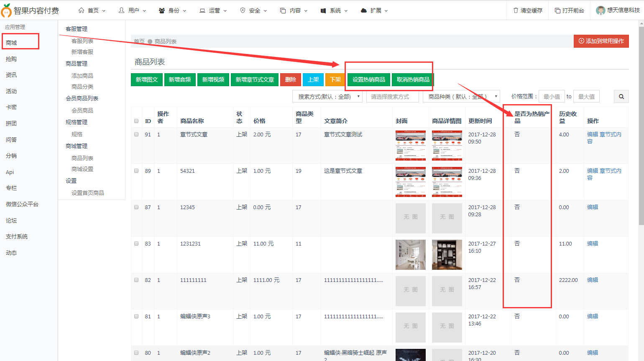Click the 新增音频 button

tap(180, 79)
